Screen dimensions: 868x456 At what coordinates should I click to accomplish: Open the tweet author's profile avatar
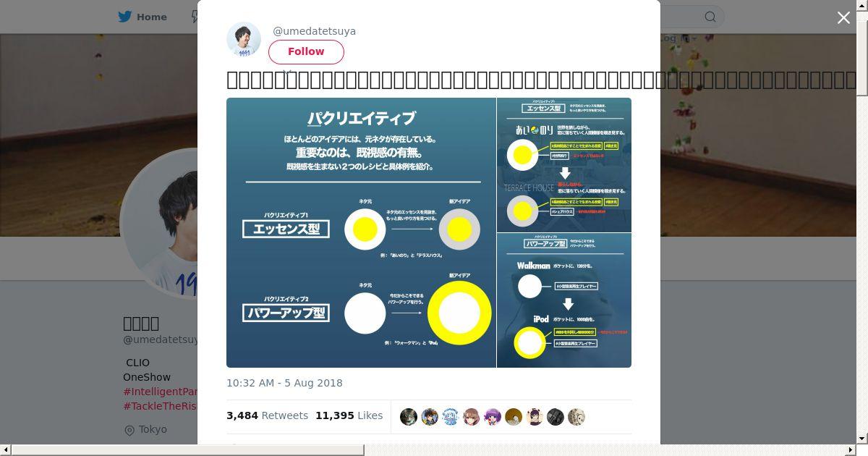tap(244, 39)
